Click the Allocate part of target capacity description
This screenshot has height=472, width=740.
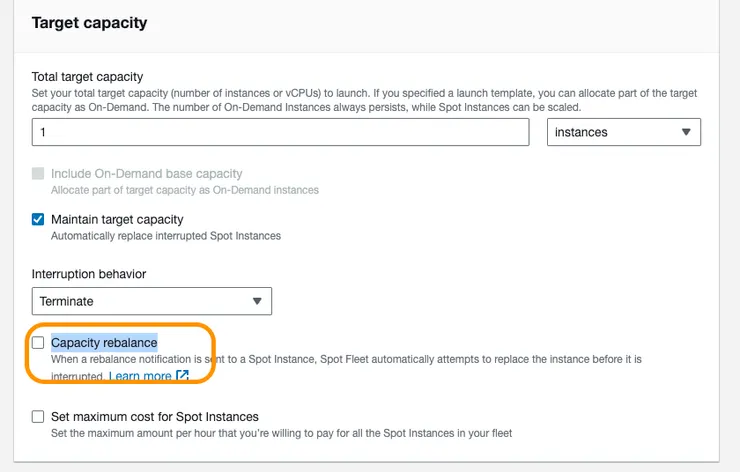click(x=185, y=190)
